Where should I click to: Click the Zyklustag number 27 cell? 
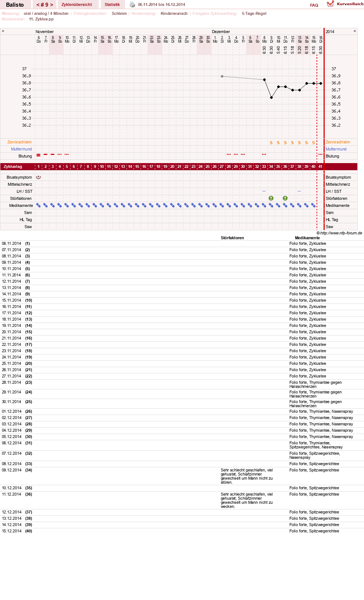tap(222, 166)
